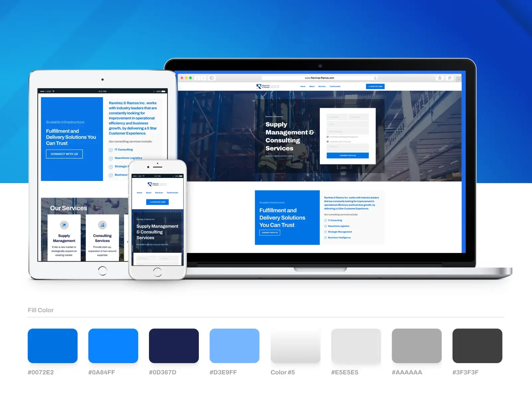Click the phone number button on the laptop header
Image resolution: width=532 pixels, height=399 pixels.
375,86
